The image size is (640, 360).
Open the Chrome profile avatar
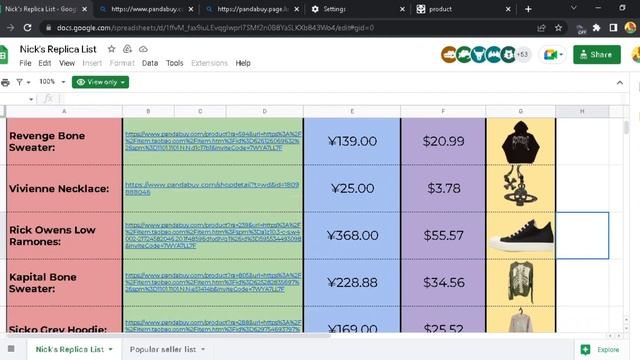tap(630, 28)
